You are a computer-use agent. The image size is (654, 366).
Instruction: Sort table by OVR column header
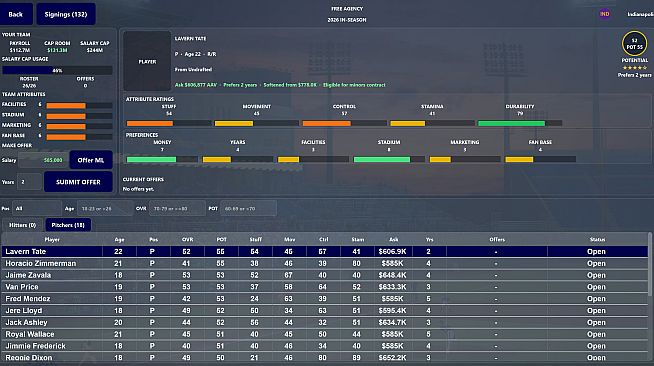pyautogui.click(x=187, y=240)
